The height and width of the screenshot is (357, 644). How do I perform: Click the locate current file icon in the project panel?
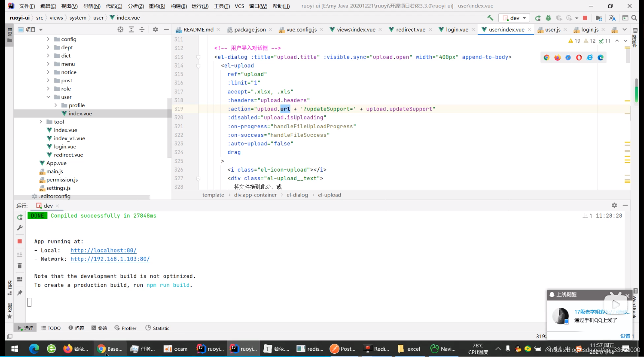120,30
